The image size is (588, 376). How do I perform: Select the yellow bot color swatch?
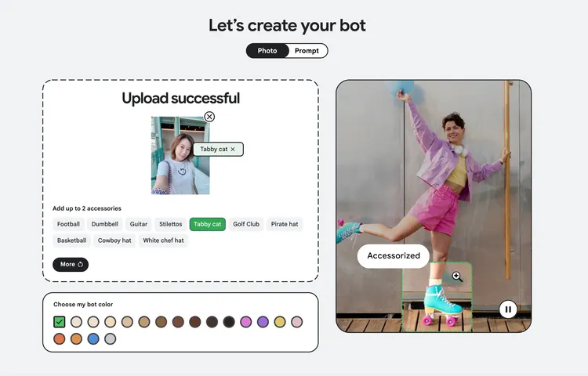[280, 322]
